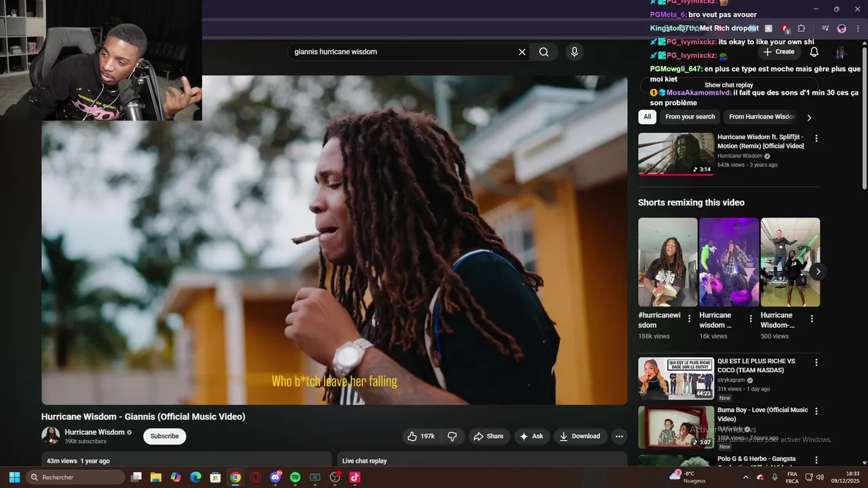Screen dimensions: 868x488
Task: Download the video
Action: tap(580, 436)
